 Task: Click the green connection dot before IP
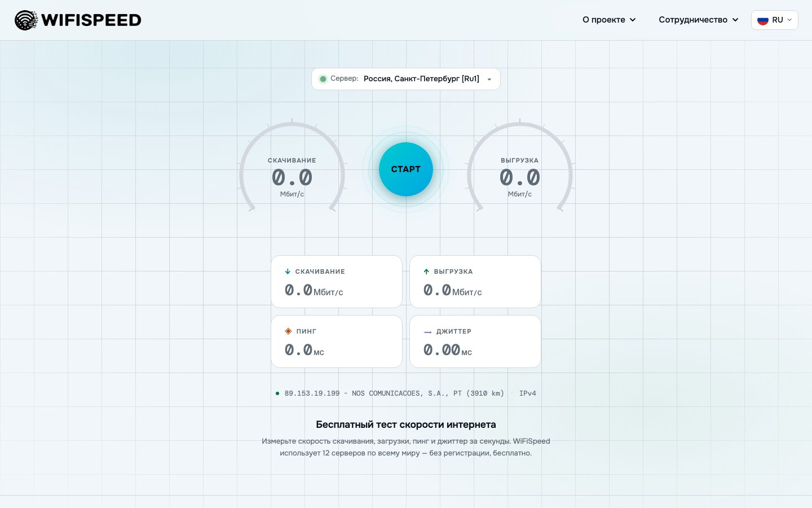coord(277,393)
